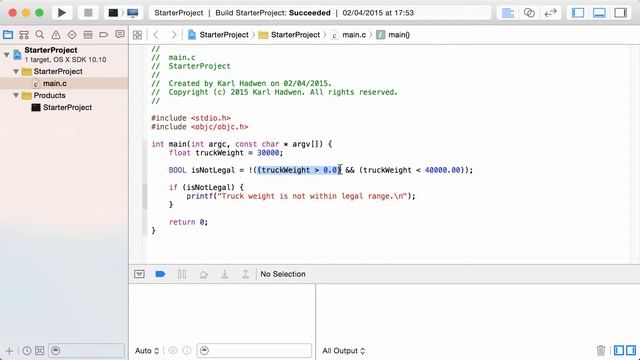This screenshot has width=640, height=360.
Task: Hide the debug area with arrow button
Action: click(139, 274)
